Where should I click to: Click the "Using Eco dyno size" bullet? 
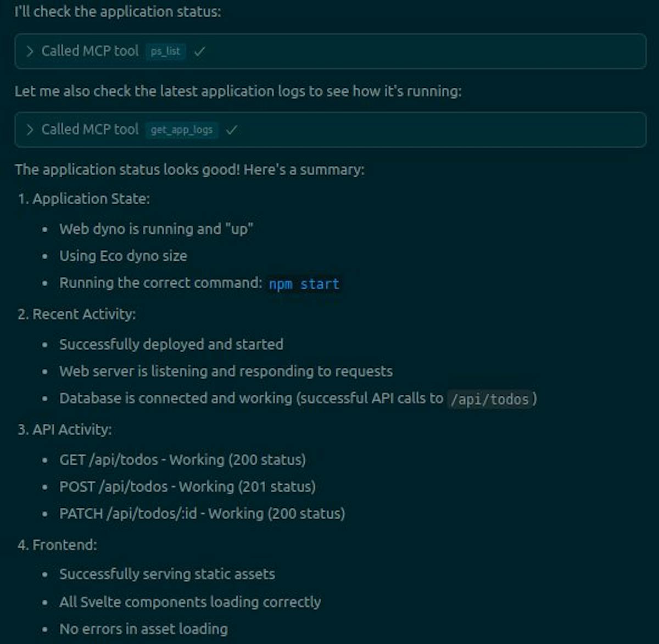coord(123,256)
